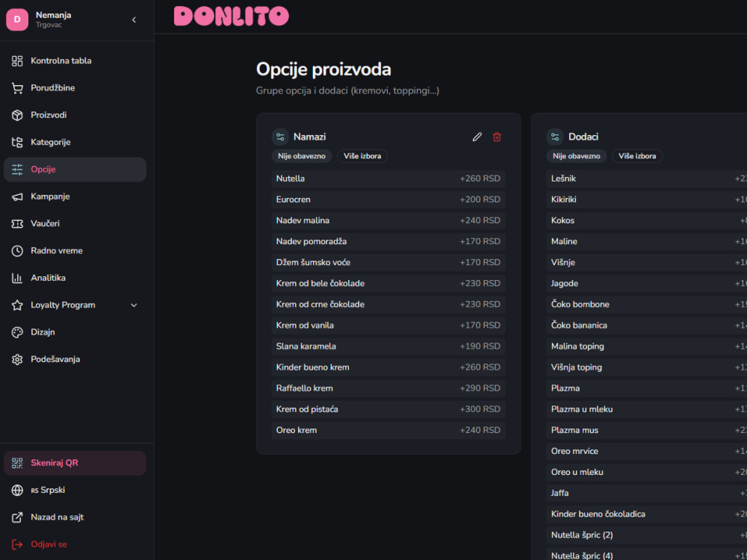Select the Čoko bombone row
The image size is (747, 560).
646,305
